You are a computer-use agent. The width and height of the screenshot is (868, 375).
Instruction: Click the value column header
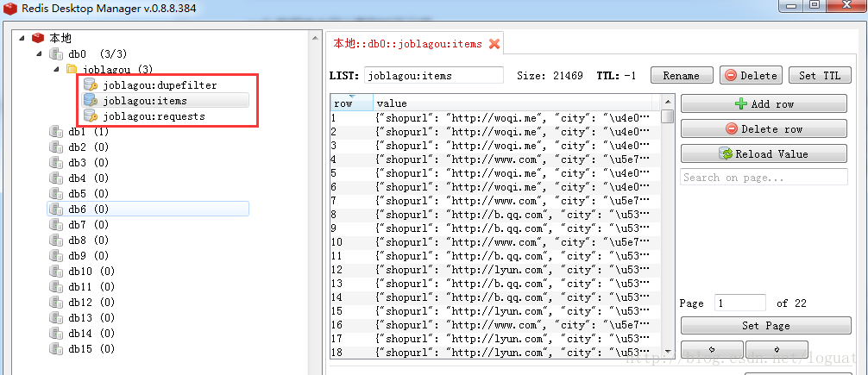(512, 103)
